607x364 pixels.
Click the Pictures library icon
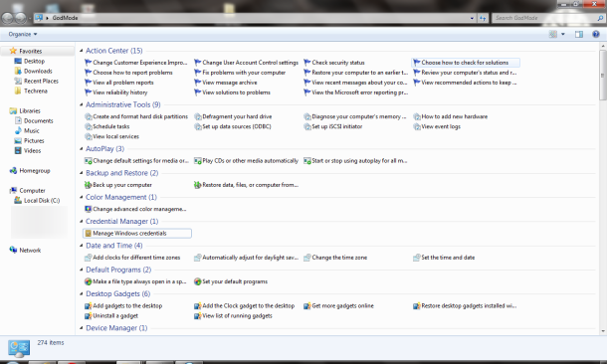[x=18, y=141]
